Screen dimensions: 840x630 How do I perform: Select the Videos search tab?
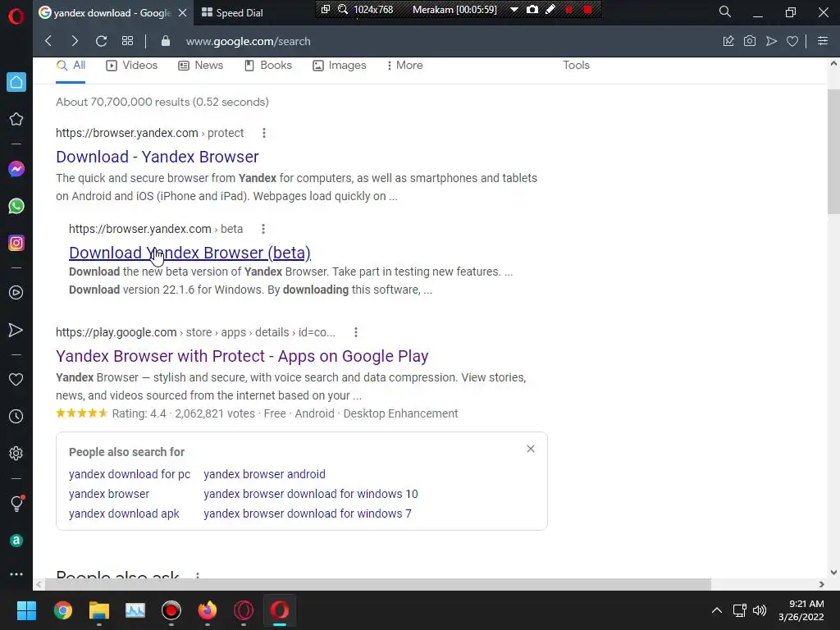click(132, 66)
